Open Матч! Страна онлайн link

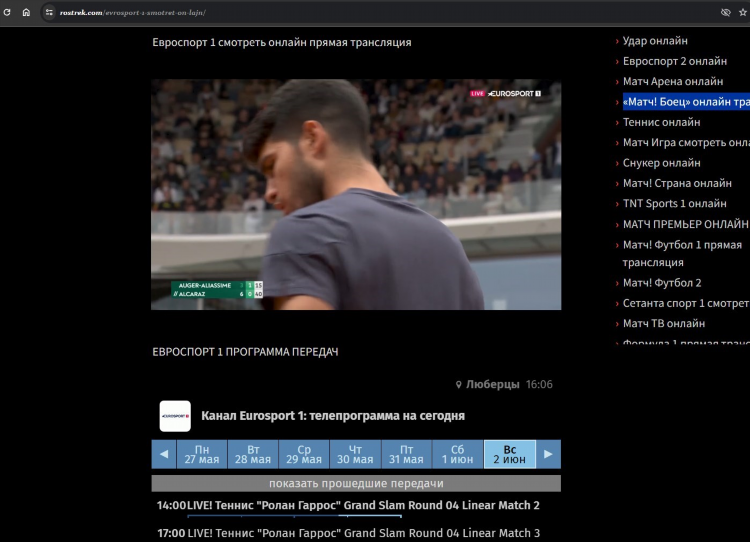click(x=677, y=183)
